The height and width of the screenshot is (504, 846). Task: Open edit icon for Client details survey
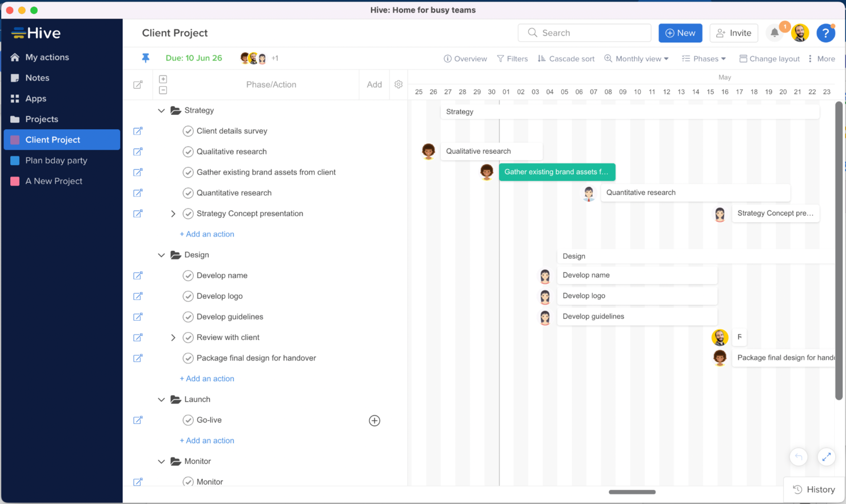[x=138, y=131]
